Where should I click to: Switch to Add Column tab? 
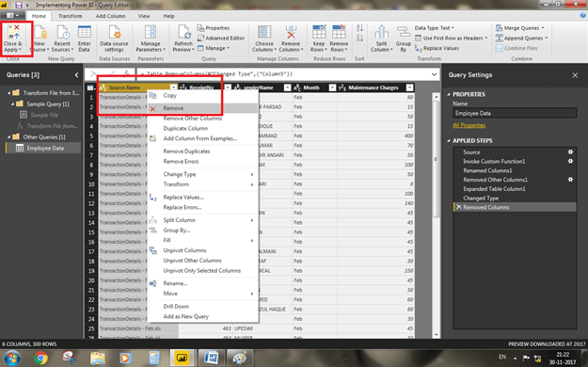point(110,16)
